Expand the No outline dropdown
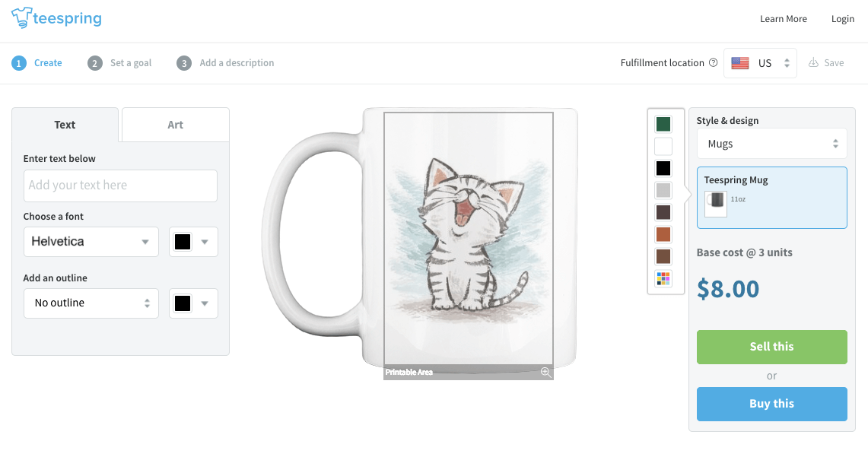 (x=91, y=303)
